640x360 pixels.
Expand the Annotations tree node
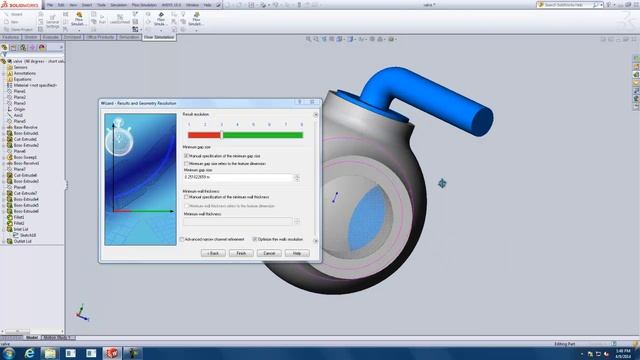pos(4,73)
